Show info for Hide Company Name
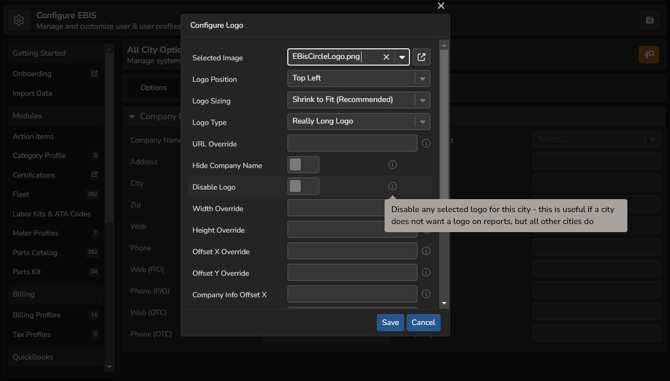Screen dimensions: 670x381 [x=392, y=164]
